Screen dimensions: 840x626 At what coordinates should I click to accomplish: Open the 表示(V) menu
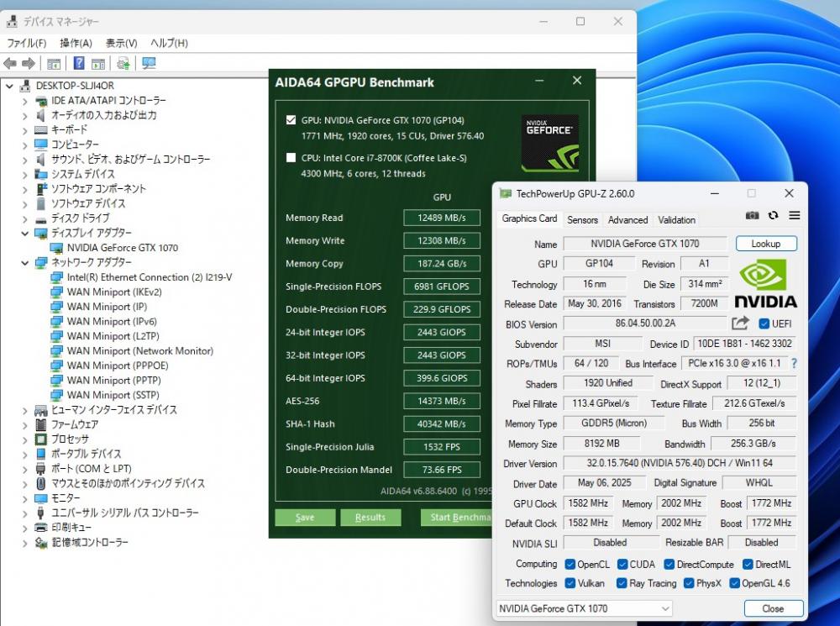(x=121, y=43)
